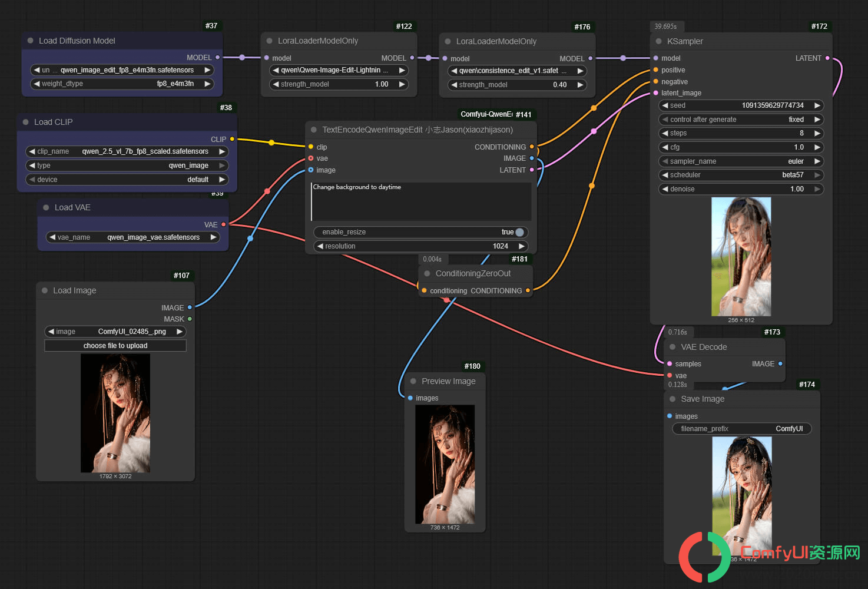Screen dimensions: 868x589
Task: Collapse the ConditioningZeroOut node title dot
Action: coord(427,273)
